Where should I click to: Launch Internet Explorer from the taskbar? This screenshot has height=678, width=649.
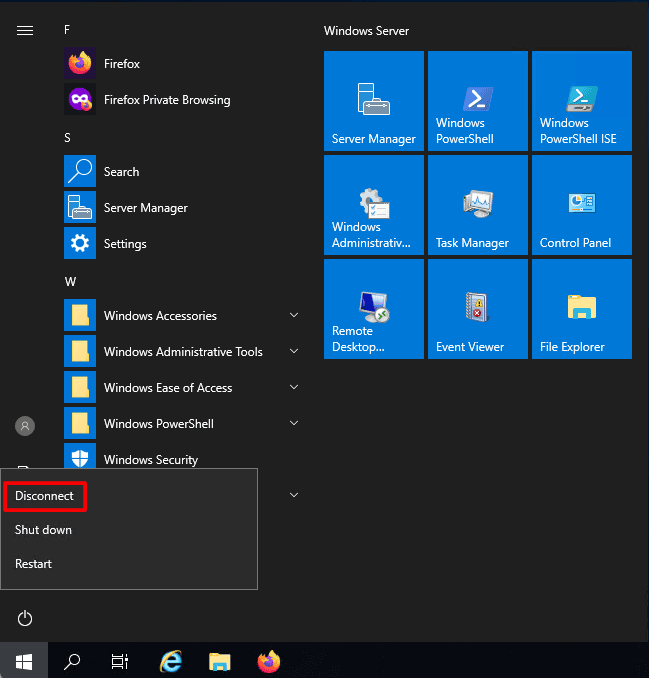click(171, 662)
